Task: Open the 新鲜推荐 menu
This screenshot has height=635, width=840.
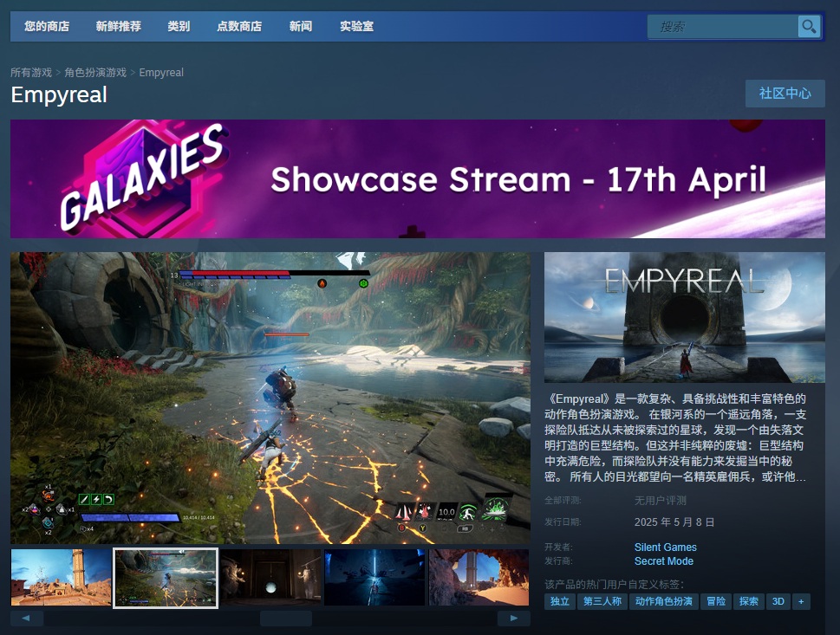Action: 119,26
